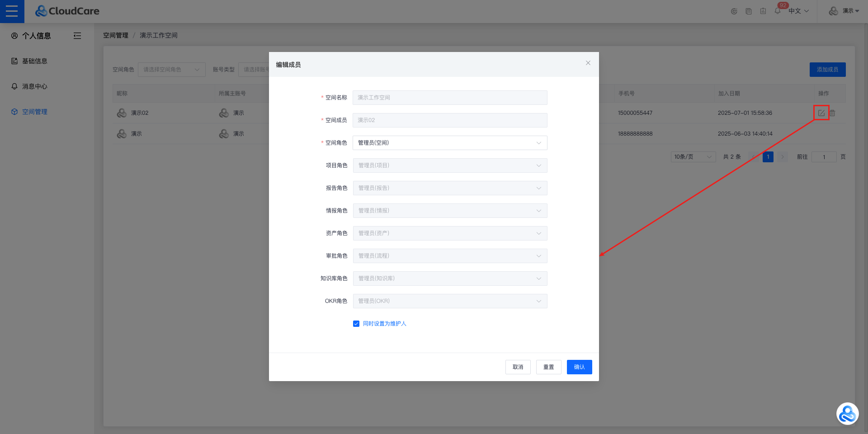Click the edit icon for member 演示02
868x434 pixels.
(x=821, y=113)
